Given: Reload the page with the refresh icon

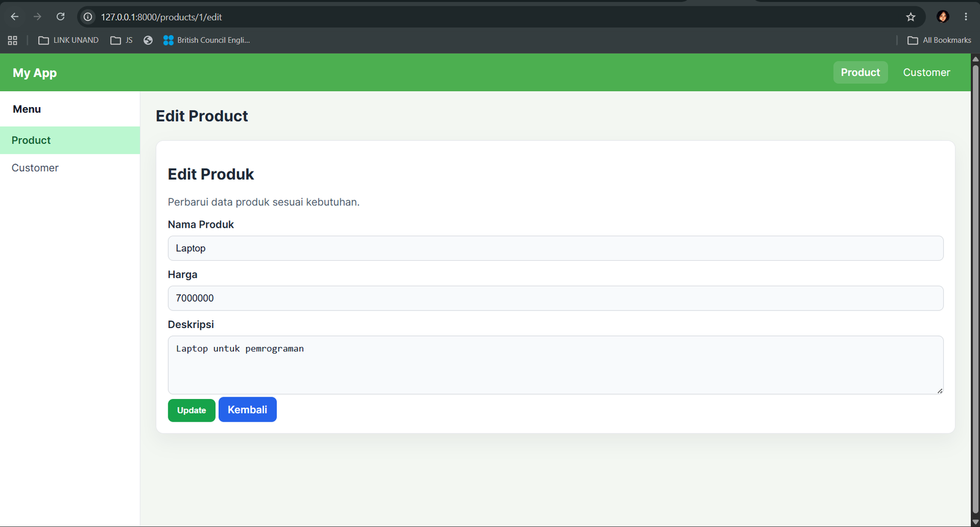Looking at the screenshot, I should pyautogui.click(x=61, y=17).
